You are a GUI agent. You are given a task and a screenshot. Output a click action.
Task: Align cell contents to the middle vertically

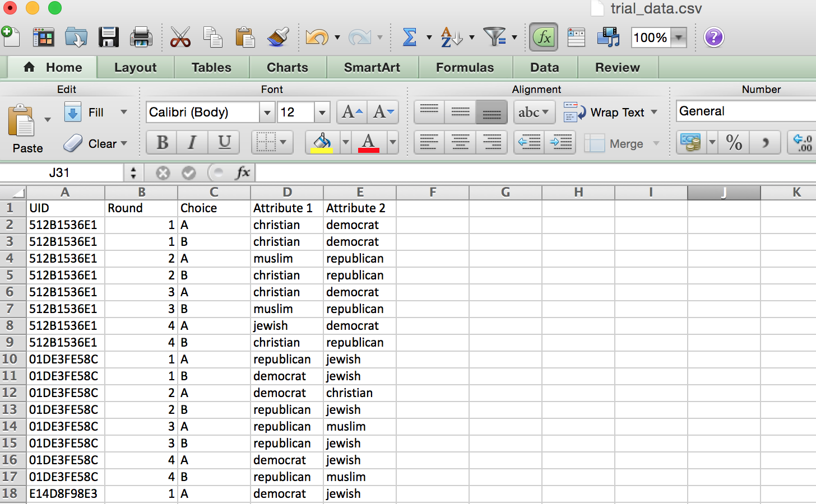(x=460, y=112)
